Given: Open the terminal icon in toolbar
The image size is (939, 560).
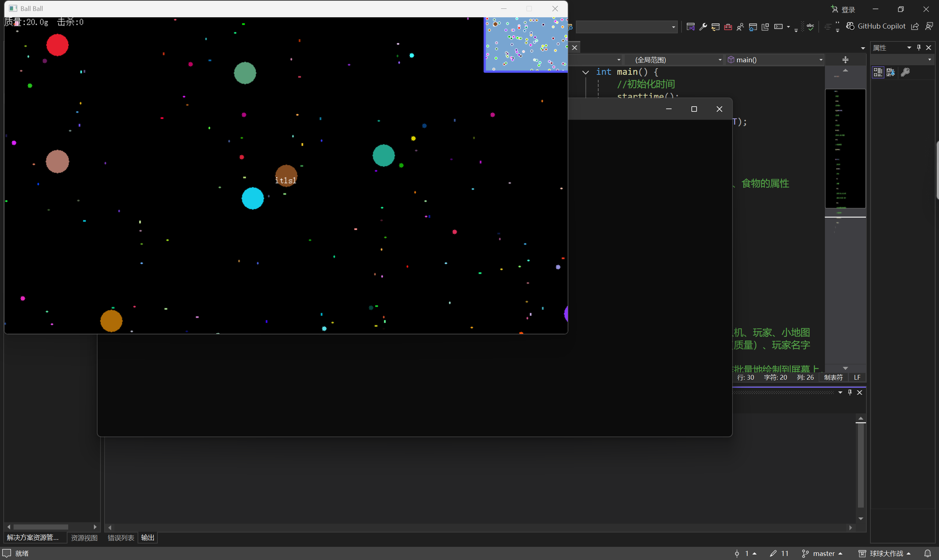Looking at the screenshot, I should pos(778,27).
